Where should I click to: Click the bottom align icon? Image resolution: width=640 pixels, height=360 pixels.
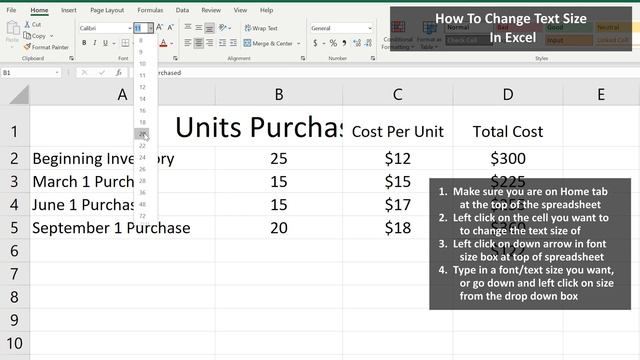tap(209, 27)
